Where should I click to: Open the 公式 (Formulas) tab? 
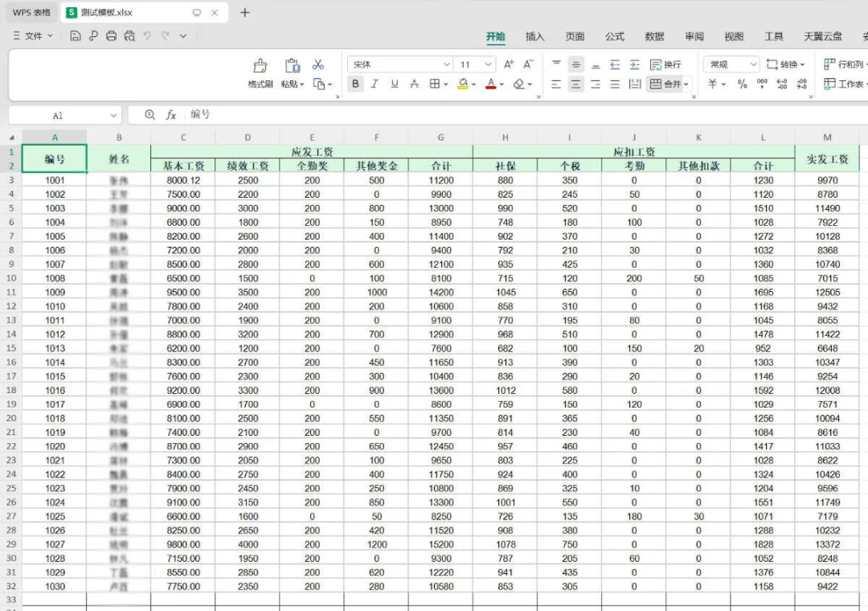coord(615,36)
